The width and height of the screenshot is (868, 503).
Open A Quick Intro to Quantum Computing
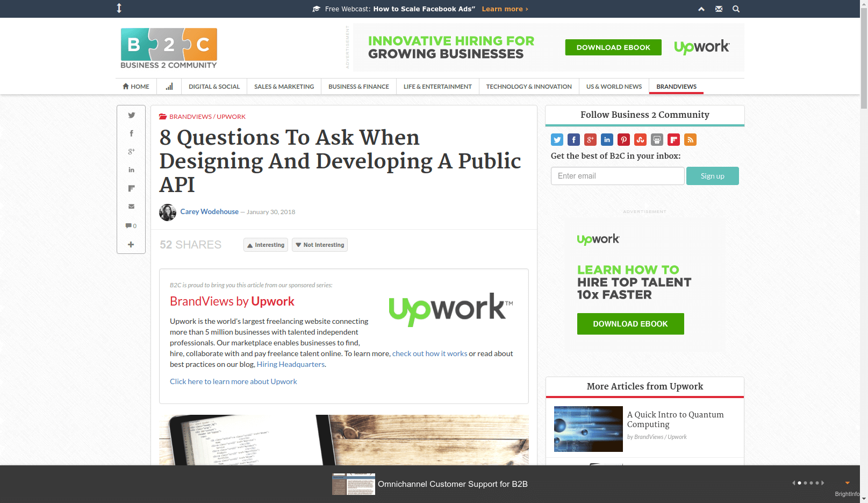click(676, 419)
